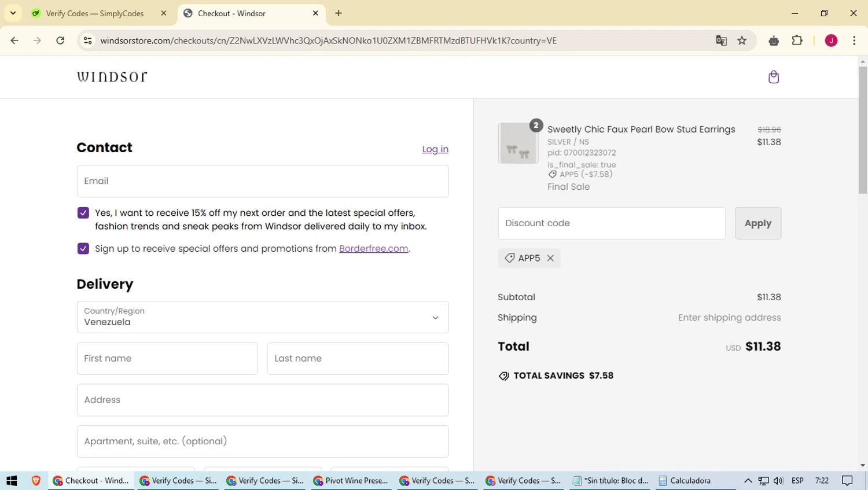868x490 pixels.
Task: Uncheck the 15% off newsletter checkbox
Action: pos(83,213)
